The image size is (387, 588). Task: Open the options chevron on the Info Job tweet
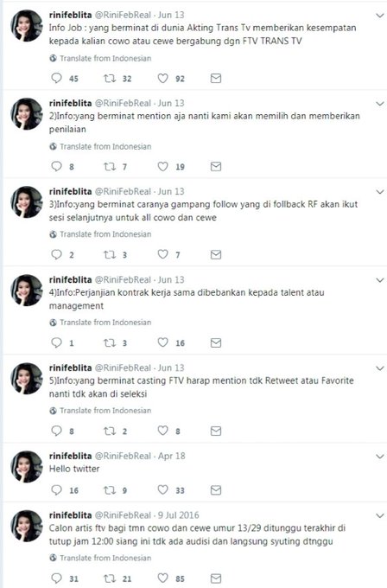[380, 16]
